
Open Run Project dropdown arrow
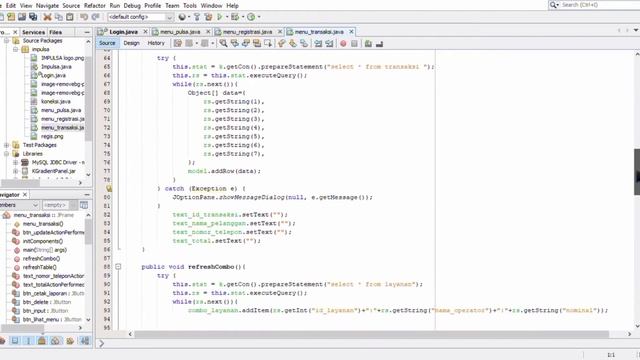pyautogui.click(x=227, y=17)
